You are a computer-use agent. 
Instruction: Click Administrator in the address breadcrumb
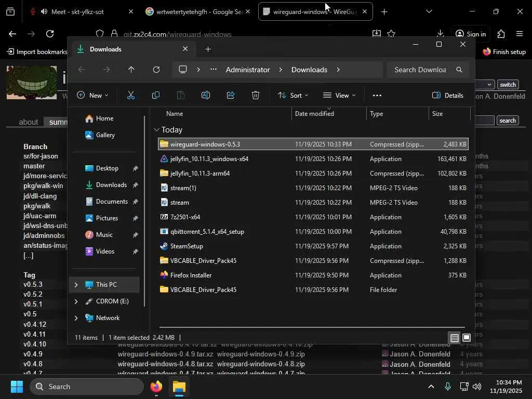pyautogui.click(x=248, y=70)
